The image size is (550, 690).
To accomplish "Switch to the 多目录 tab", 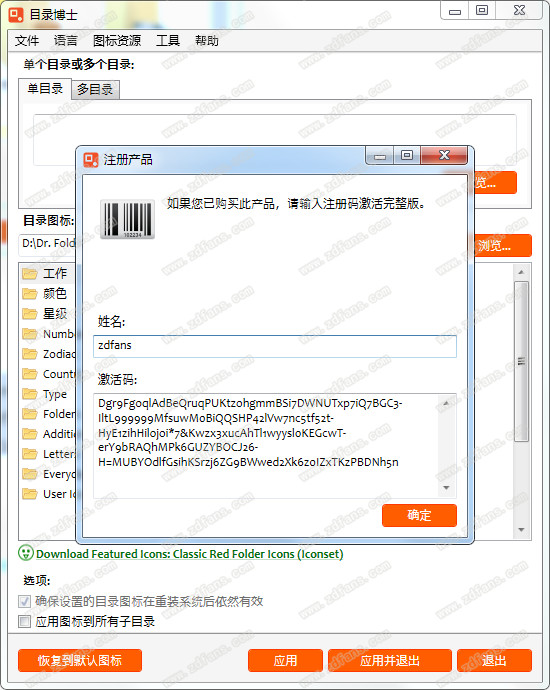I will pos(95,90).
